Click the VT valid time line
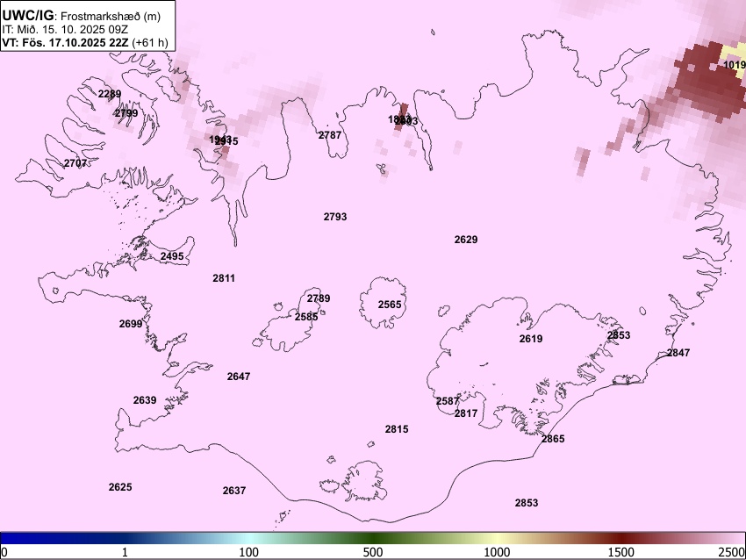The height and width of the screenshot is (560, 746). [84, 42]
